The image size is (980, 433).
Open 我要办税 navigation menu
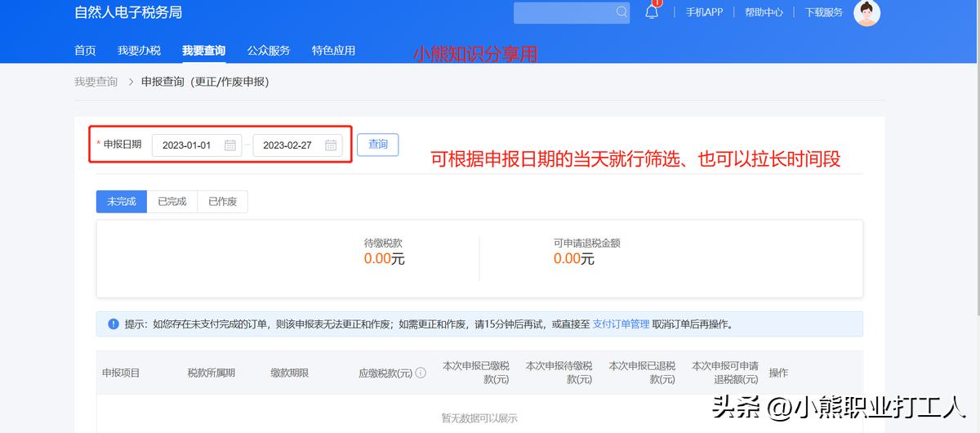coord(139,51)
